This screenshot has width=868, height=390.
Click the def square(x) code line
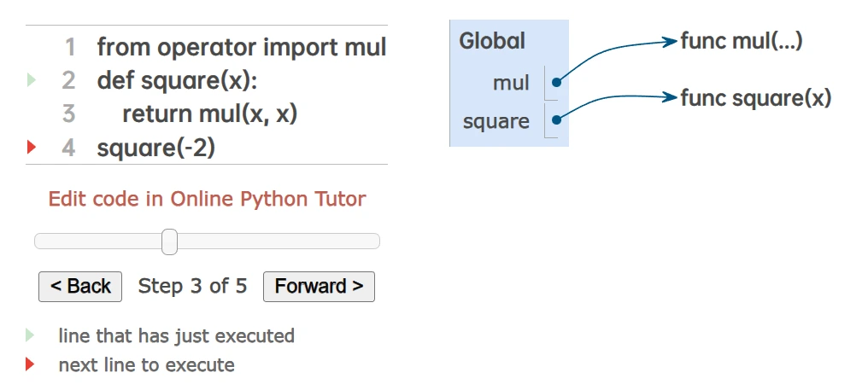tap(177, 81)
